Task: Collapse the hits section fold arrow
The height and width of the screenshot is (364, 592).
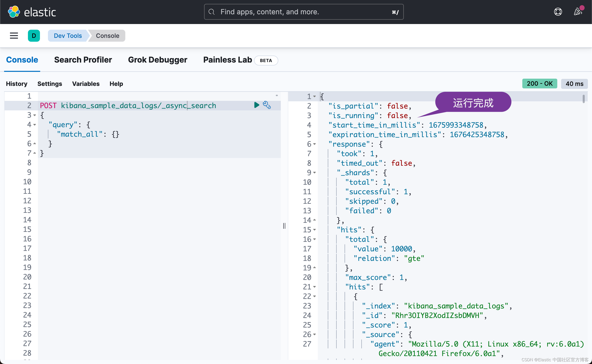Action: [x=315, y=230]
